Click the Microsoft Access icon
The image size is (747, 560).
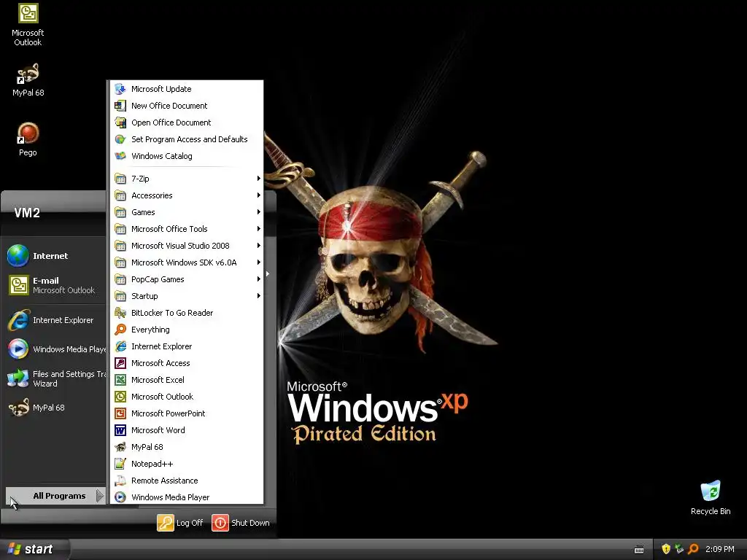[x=120, y=363]
